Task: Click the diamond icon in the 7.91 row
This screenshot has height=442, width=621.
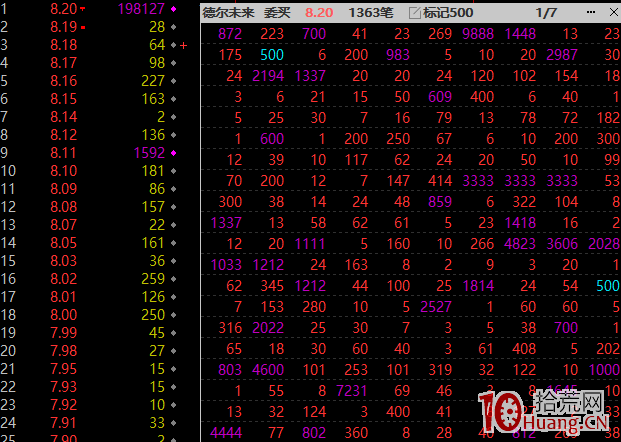Action: pyautogui.click(x=173, y=423)
